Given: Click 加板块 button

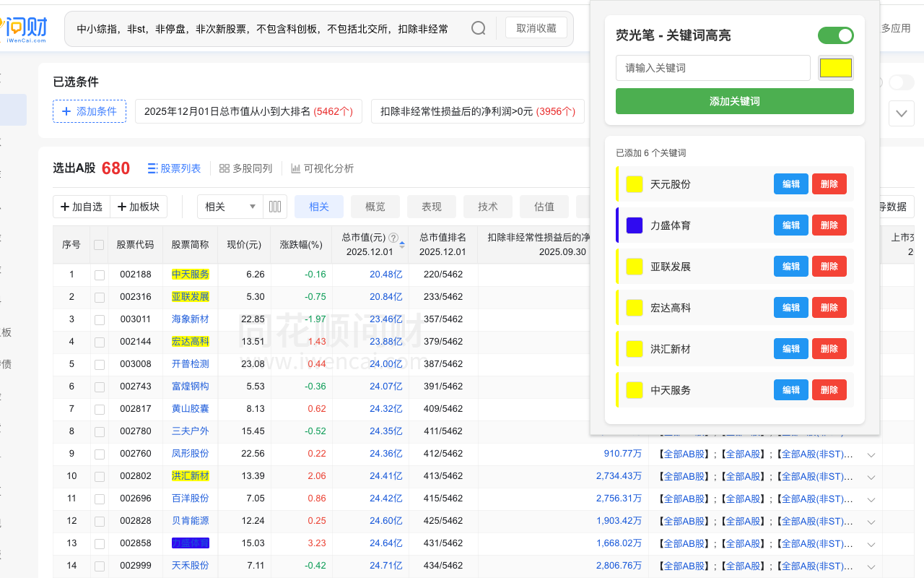Looking at the screenshot, I should pos(139,207).
